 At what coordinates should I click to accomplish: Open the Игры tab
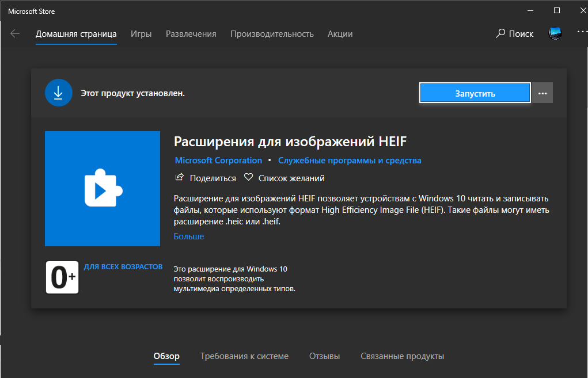141,34
